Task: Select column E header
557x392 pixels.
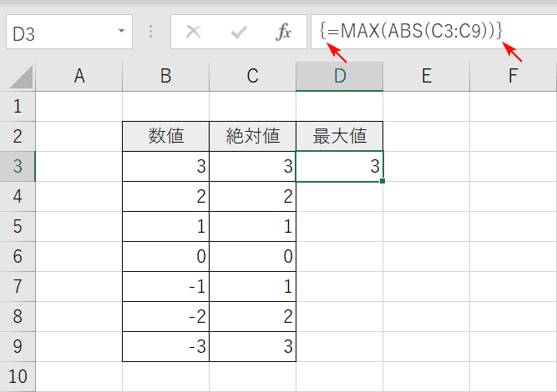Action: click(x=426, y=76)
